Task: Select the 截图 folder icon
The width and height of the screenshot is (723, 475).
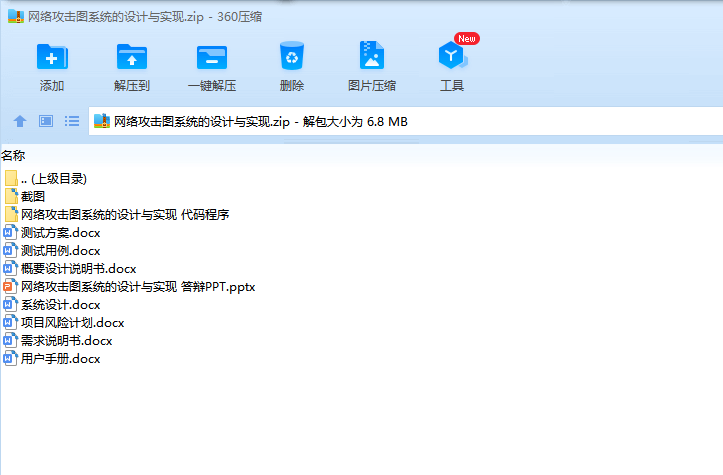Action: pos(12,196)
